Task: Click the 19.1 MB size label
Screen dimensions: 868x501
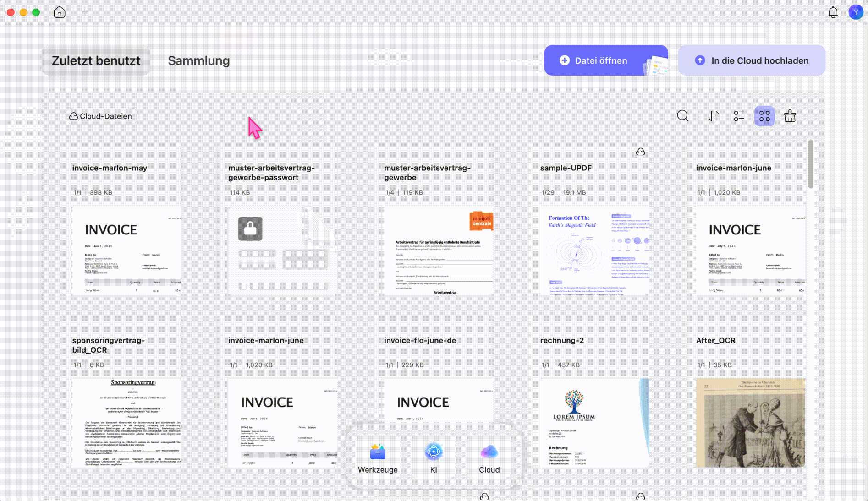Action: [x=574, y=192]
